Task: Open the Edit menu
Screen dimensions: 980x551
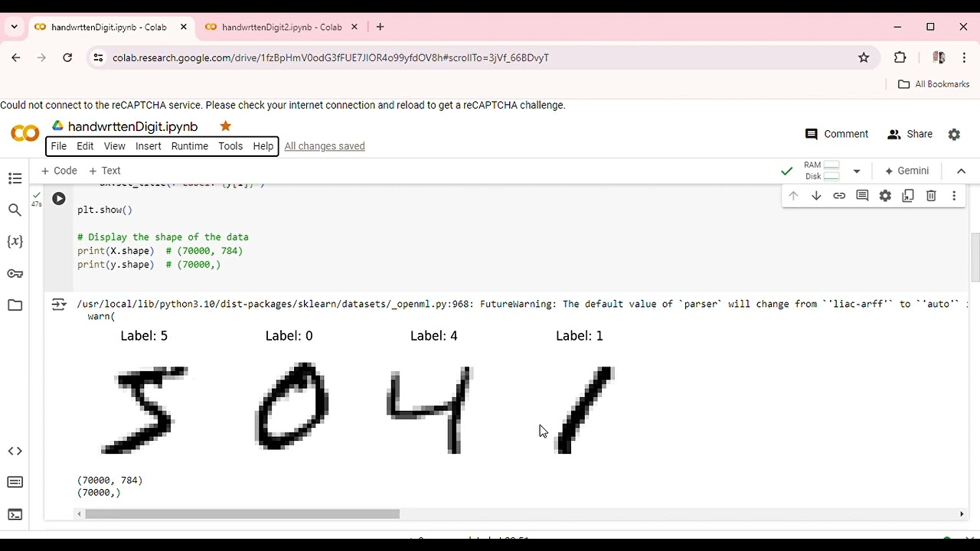Action: (85, 146)
